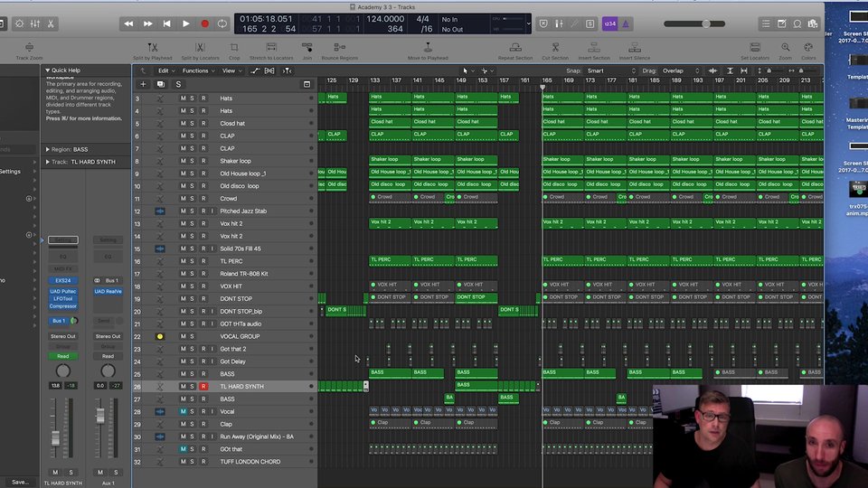Click the Rewind transport button
Screen dimensions: 868x488
[x=128, y=23]
